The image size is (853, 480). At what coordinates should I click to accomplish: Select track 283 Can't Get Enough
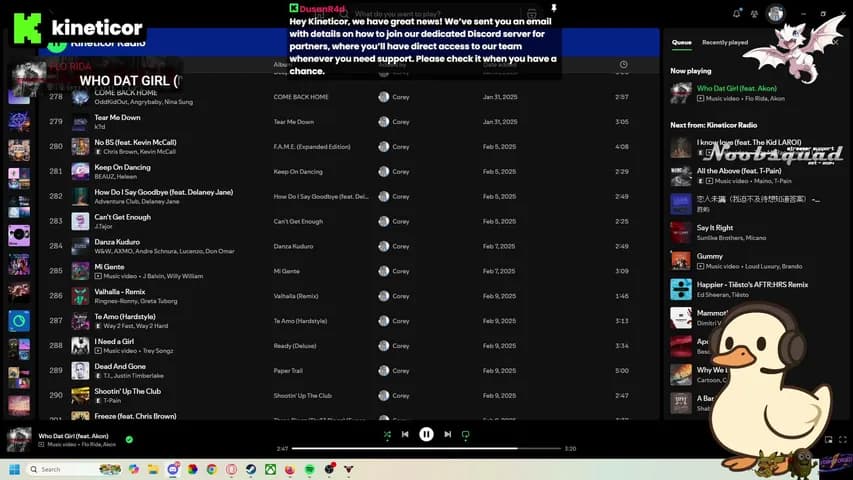pyautogui.click(x=348, y=221)
